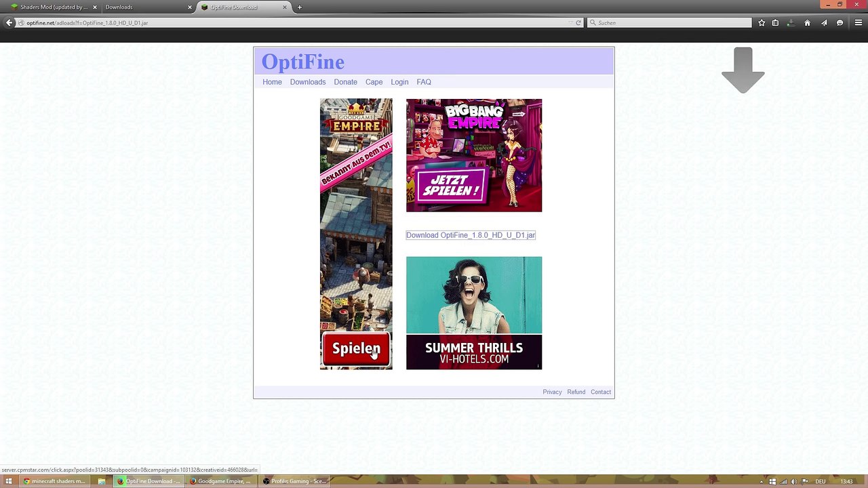This screenshot has width=868, height=488.
Task: Show hidden tray icons arrow
Action: click(762, 481)
